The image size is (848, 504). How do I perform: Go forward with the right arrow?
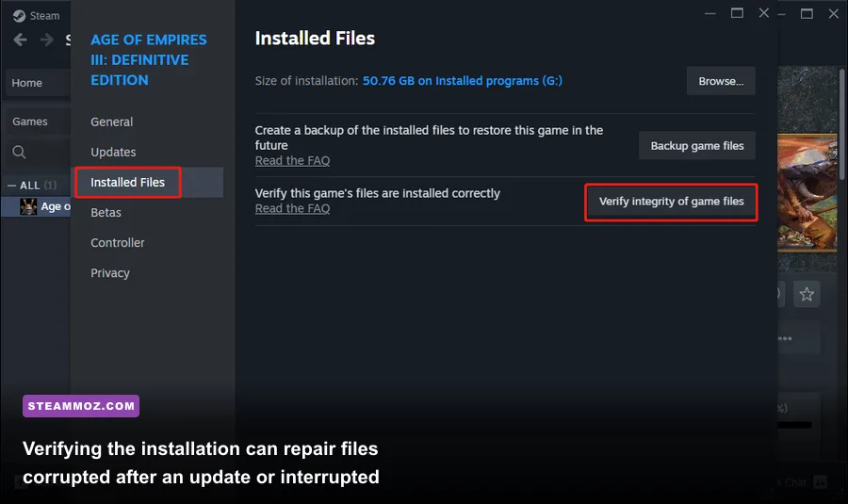[47, 40]
